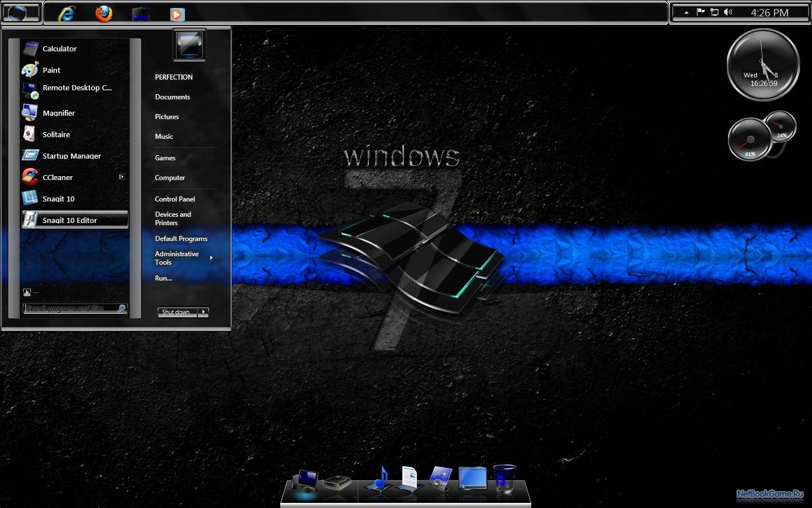Open the network tray icon
Image resolution: width=812 pixels, height=508 pixels.
(x=714, y=12)
